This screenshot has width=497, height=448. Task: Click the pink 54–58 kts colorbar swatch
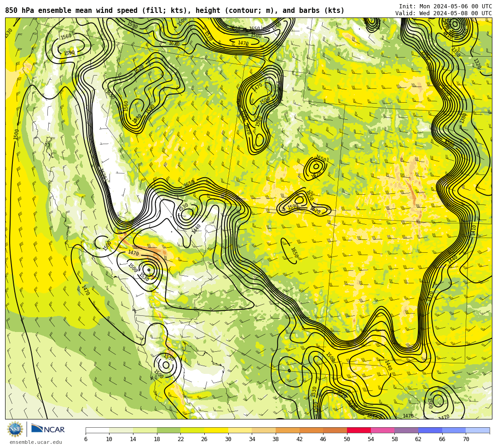coord(382,430)
